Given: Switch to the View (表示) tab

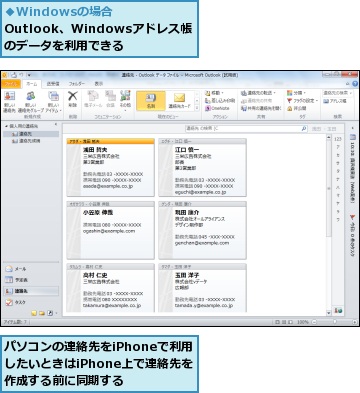Looking at the screenshot, I should [x=99, y=84].
